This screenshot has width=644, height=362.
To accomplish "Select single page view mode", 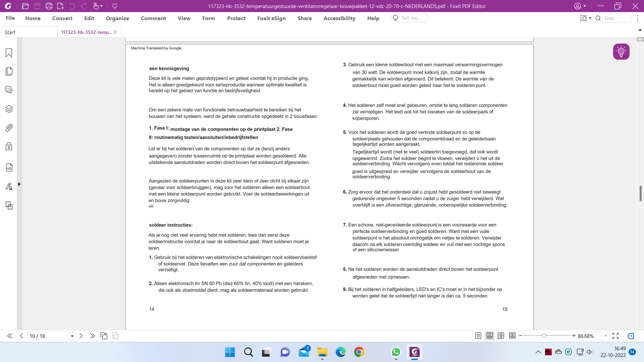I will coord(478,336).
